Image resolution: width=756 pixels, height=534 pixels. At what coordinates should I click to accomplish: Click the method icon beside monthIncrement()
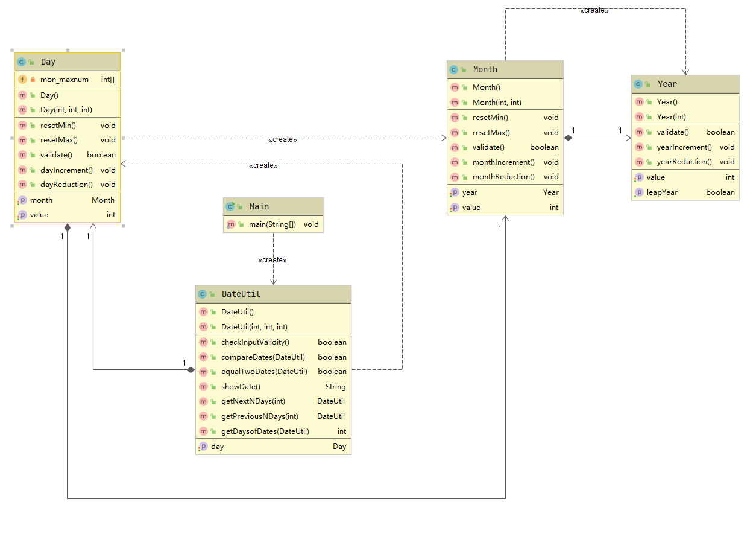pos(455,162)
